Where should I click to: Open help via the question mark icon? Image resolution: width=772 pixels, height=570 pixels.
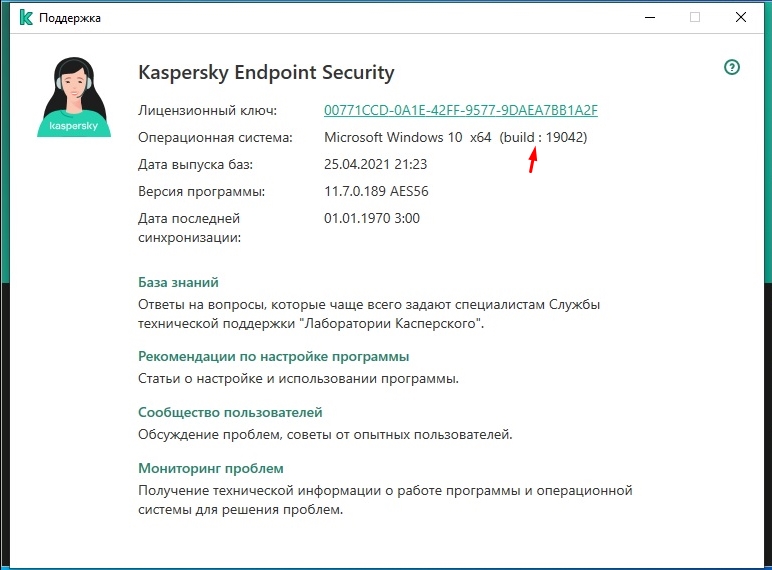732,67
